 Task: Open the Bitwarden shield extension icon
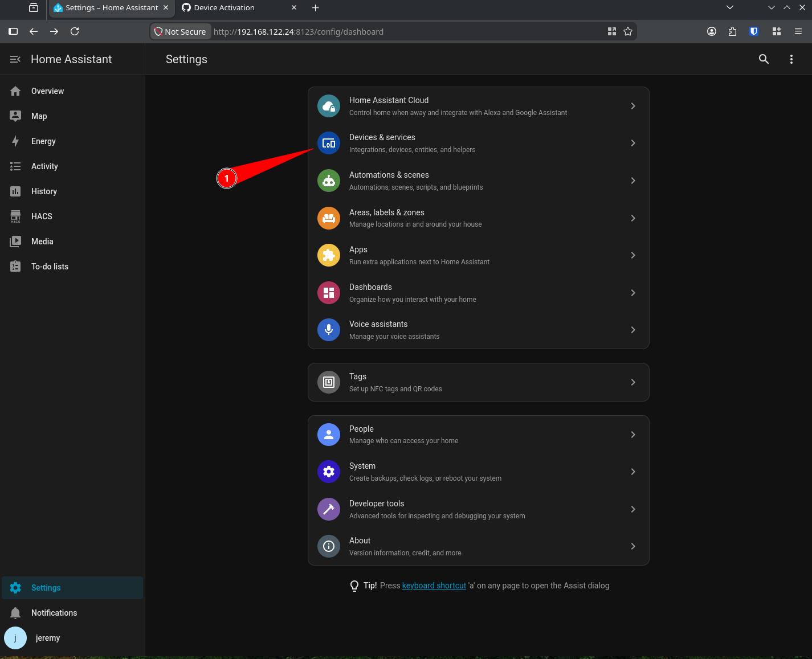tap(754, 31)
